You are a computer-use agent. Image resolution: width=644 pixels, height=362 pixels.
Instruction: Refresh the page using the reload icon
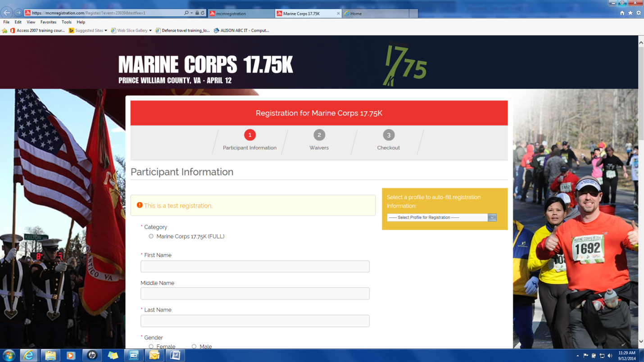click(x=203, y=13)
